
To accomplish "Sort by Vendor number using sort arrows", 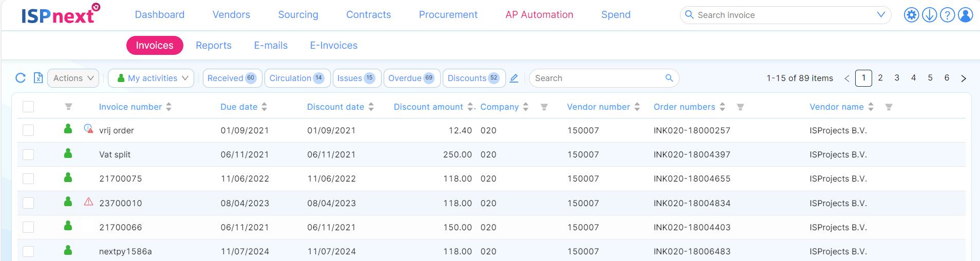I will (637, 107).
